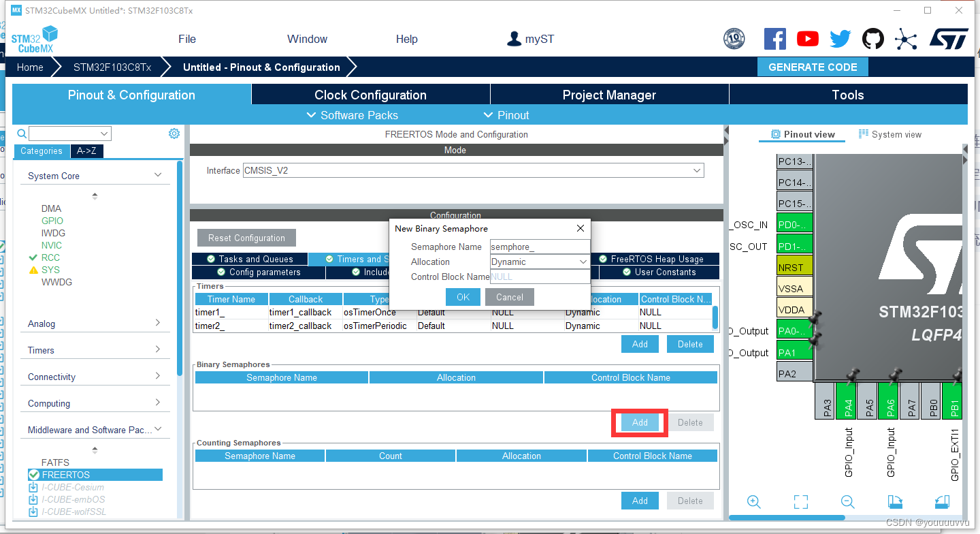Open the Software Packs dropdown menu
The width and height of the screenshot is (980, 534).
coord(353,115)
